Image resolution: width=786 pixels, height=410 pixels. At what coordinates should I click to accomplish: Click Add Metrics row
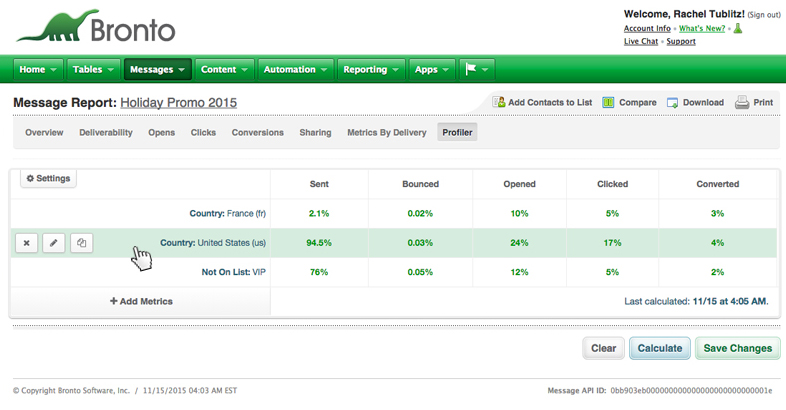coord(141,301)
